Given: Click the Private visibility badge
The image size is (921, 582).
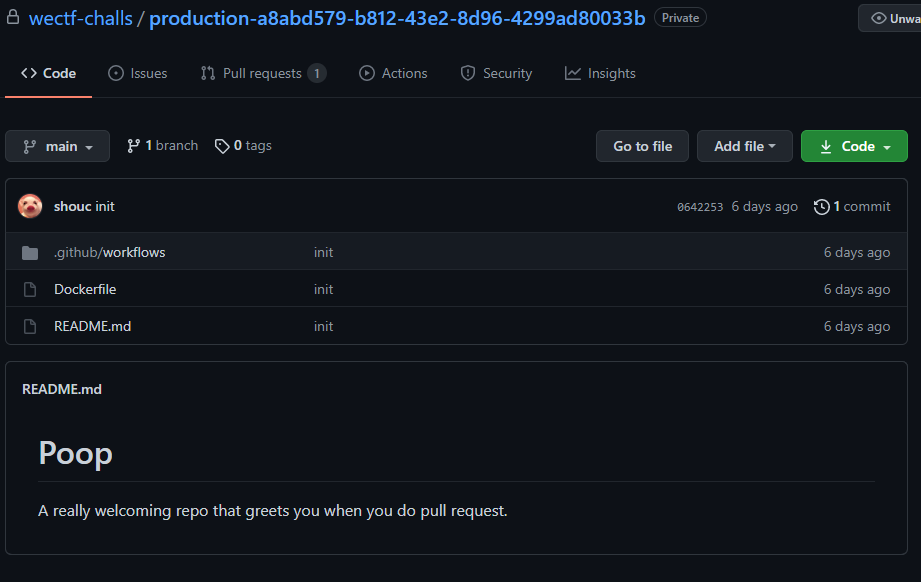Looking at the screenshot, I should (680, 18).
